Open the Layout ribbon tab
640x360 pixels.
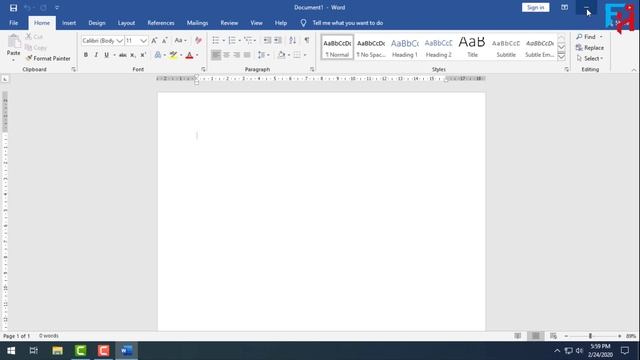click(126, 23)
